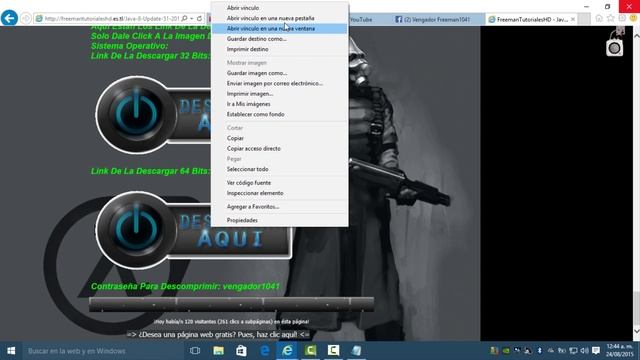Click the volume speaker tray icon

tap(584, 351)
